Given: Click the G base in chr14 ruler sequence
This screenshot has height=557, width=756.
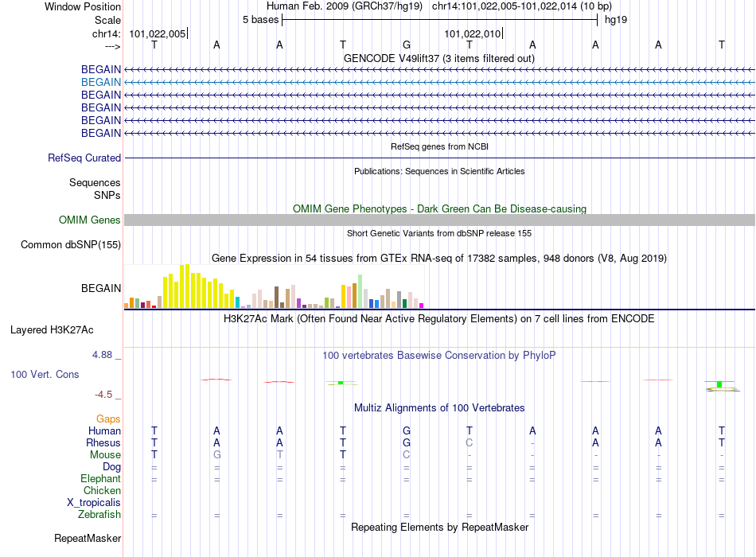Looking at the screenshot, I should coord(407,45).
